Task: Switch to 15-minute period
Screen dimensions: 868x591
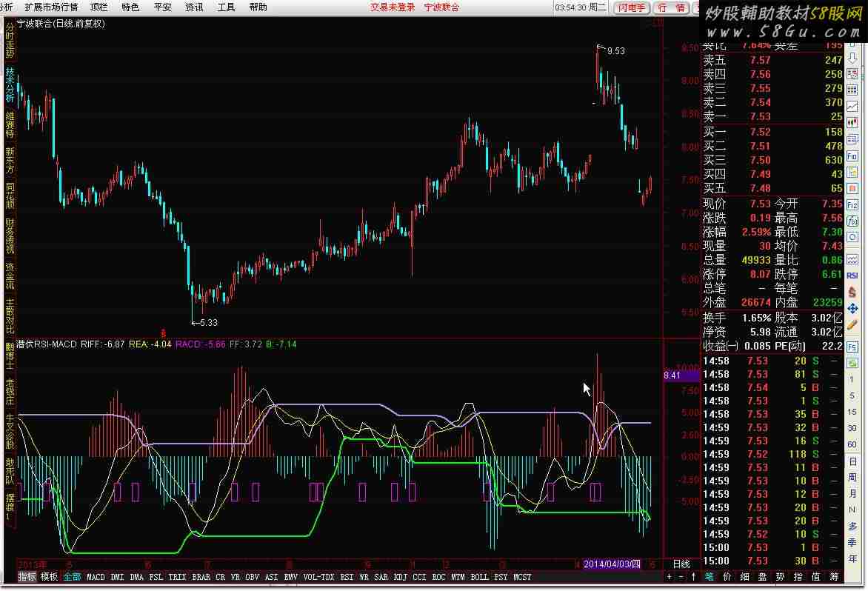Action: 852,412
